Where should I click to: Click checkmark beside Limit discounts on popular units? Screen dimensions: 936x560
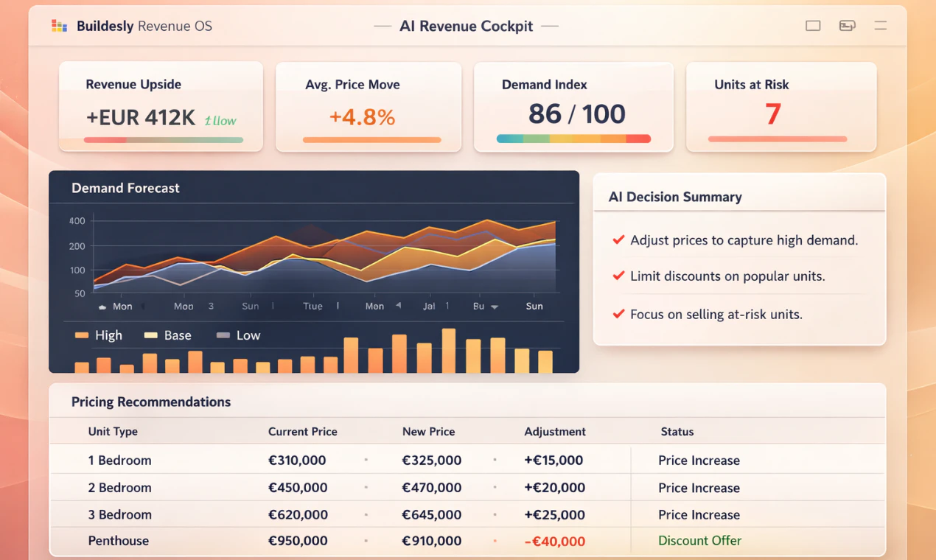point(619,276)
